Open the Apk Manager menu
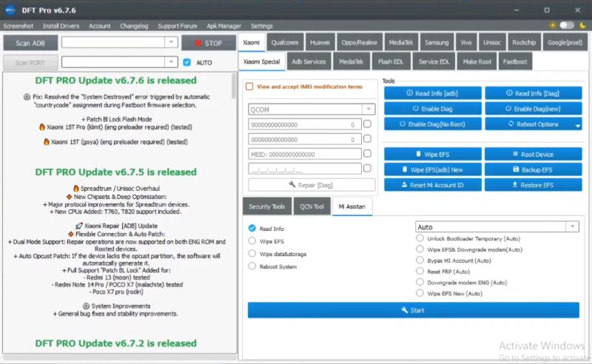592x364 pixels. pyautogui.click(x=224, y=26)
